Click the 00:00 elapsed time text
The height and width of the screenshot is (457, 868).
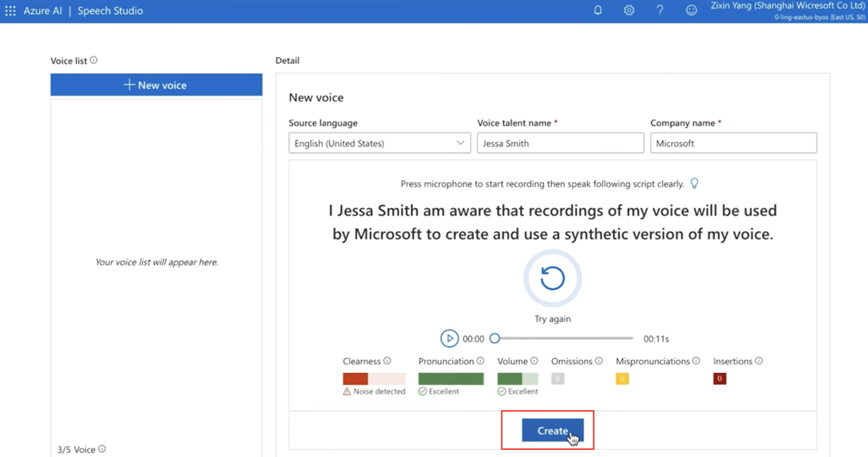point(473,338)
